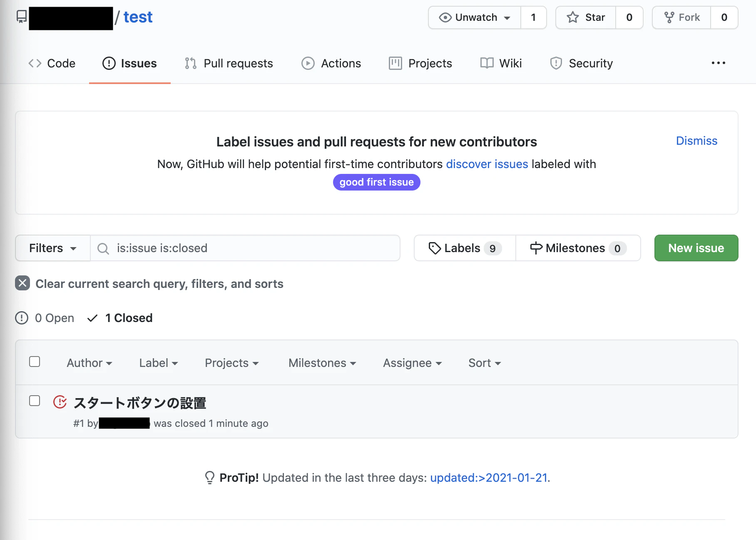Click the X icon to clear filters
Viewport: 756px width, 540px height.
(22, 283)
